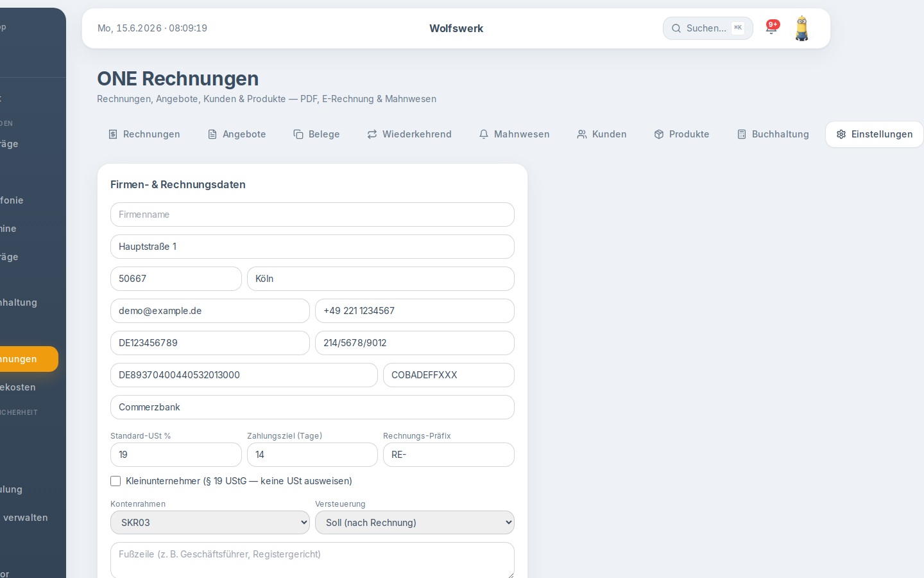Focus the Suchen search field
This screenshot has height=578, width=924.
(x=708, y=28)
